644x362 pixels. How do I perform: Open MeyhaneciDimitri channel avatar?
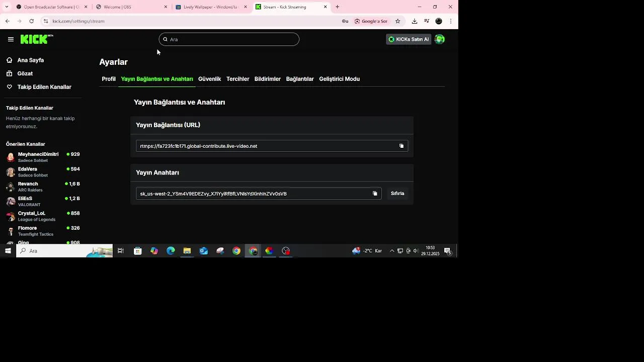point(11,157)
